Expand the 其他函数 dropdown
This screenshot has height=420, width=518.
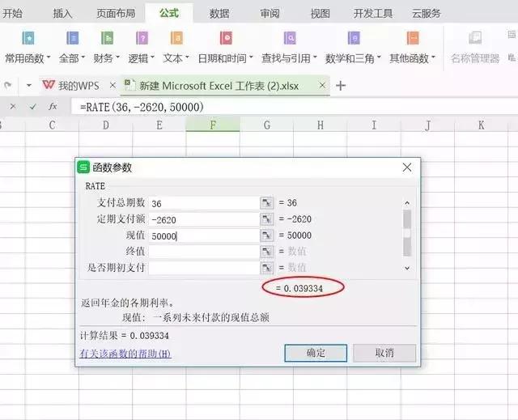coord(433,57)
